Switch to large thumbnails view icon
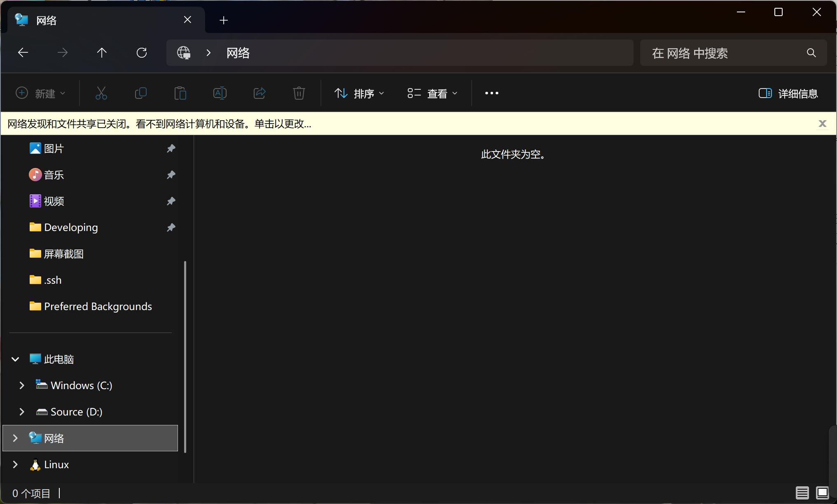The image size is (837, 504). pos(823,493)
